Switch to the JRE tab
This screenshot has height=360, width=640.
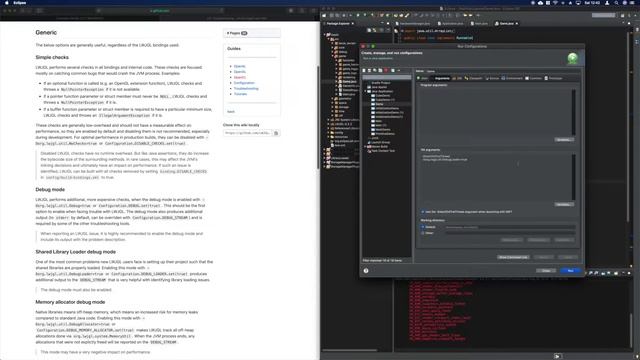click(x=457, y=78)
